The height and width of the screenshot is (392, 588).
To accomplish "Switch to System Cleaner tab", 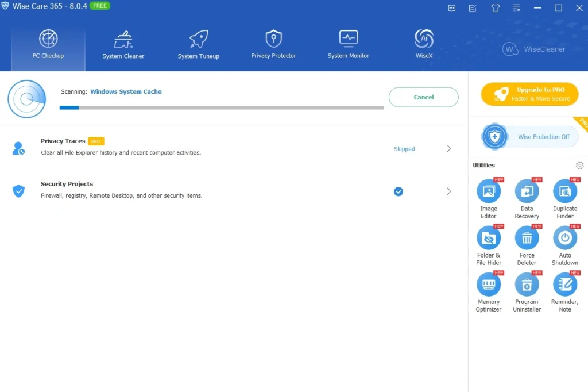I will 123,45.
